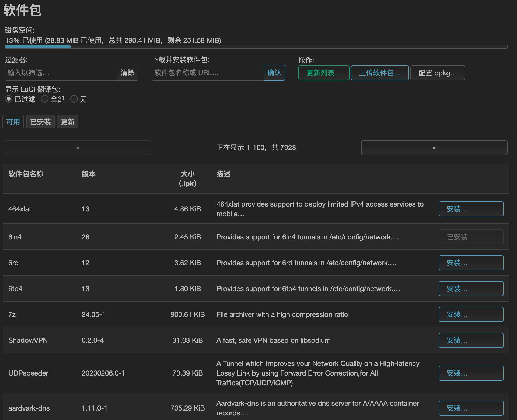Click the 6rd package name
This screenshot has height=420, width=517.
pos(13,263)
